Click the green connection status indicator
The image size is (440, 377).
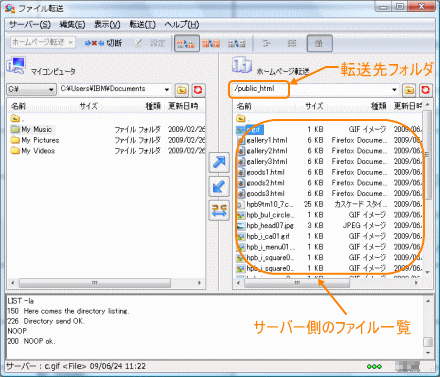374,366
